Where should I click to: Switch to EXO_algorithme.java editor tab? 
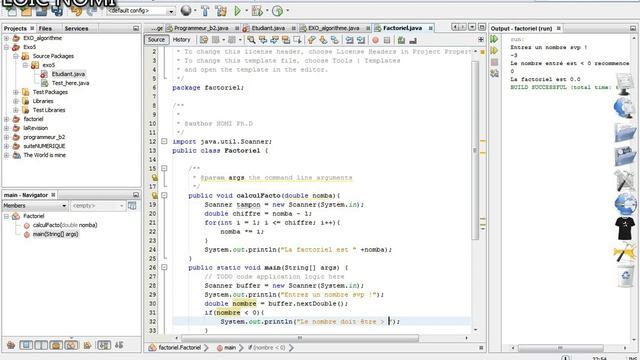tap(333, 28)
